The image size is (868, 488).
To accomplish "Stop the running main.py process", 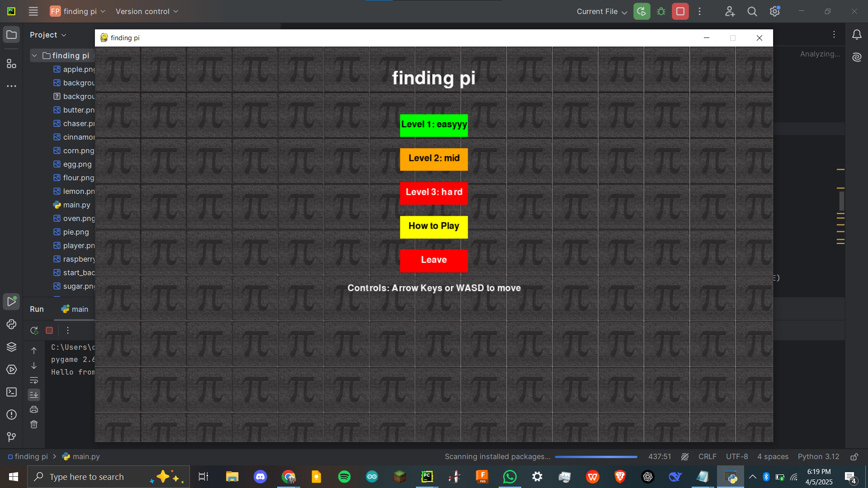I will [x=49, y=330].
